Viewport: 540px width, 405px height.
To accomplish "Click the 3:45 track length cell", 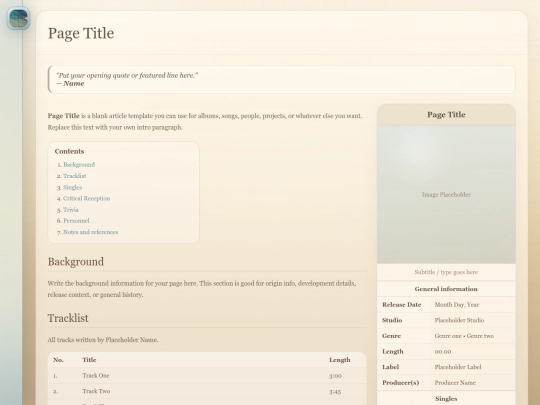I will pyautogui.click(x=335, y=392).
